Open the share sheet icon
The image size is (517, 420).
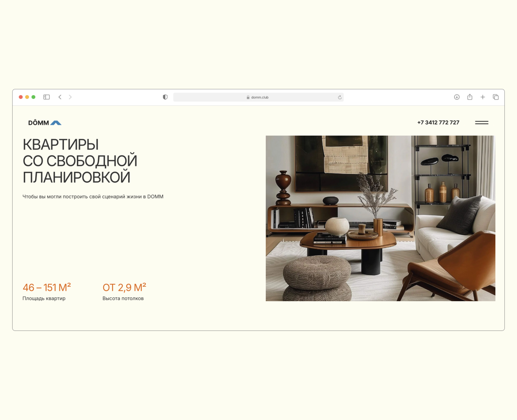tap(470, 97)
